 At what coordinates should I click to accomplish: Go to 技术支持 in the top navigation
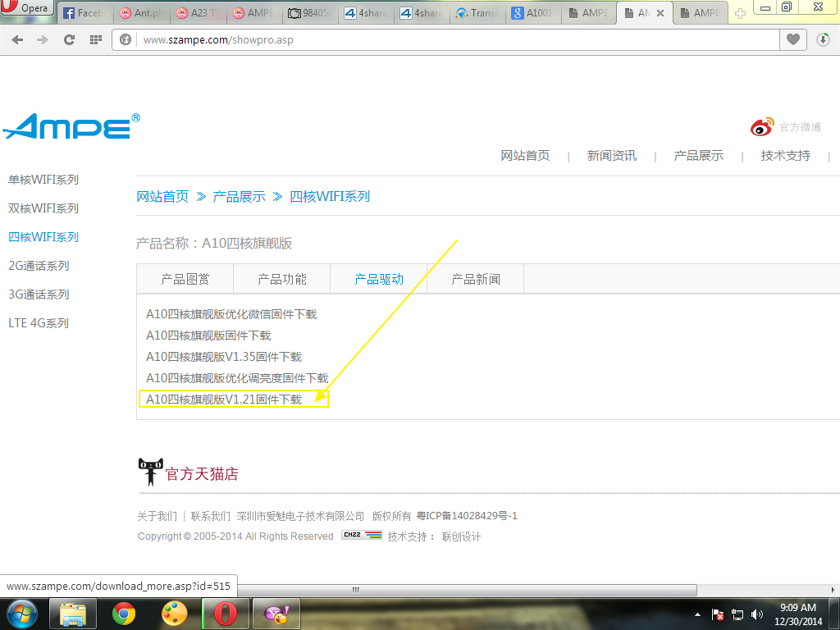pyautogui.click(x=785, y=156)
